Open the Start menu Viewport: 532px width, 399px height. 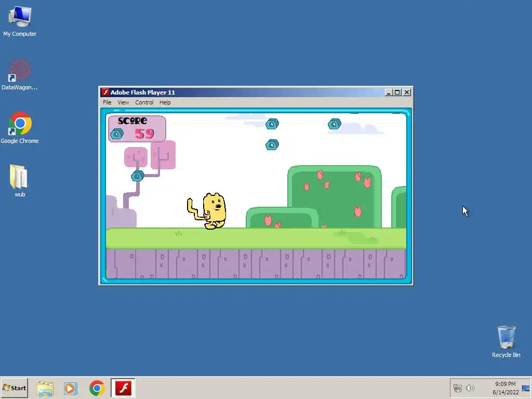(x=14, y=388)
